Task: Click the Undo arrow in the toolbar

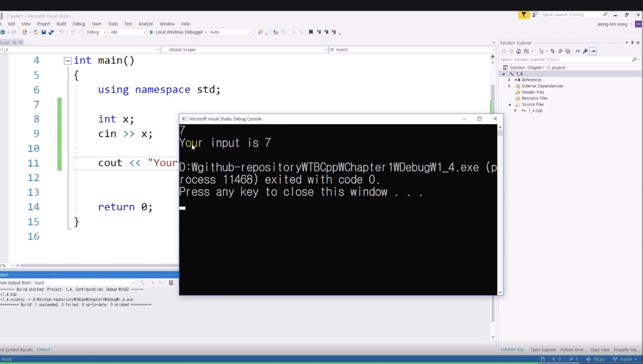Action: tap(61, 32)
